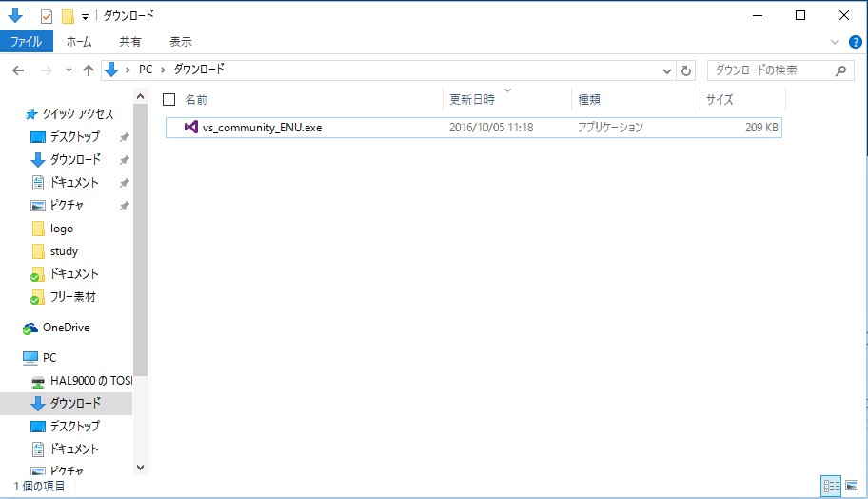Maximize the ダウンロード window
Screen dimensions: 868x499
[x=799, y=15]
